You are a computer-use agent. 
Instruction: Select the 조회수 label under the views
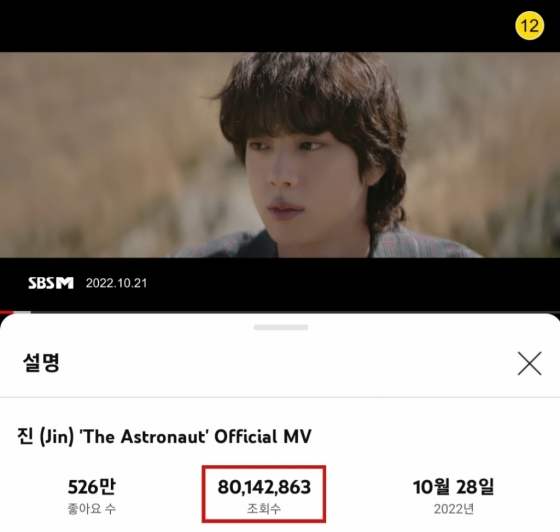(x=264, y=508)
